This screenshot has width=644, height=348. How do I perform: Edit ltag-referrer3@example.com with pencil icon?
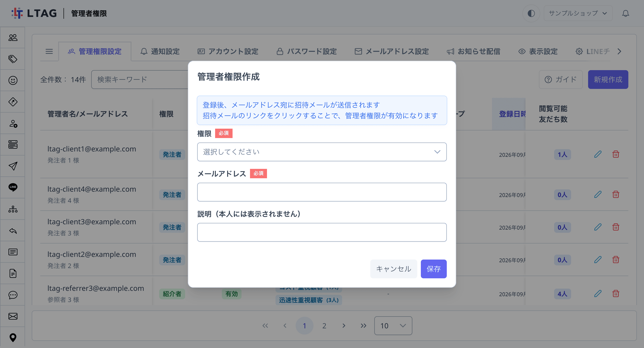(598, 293)
